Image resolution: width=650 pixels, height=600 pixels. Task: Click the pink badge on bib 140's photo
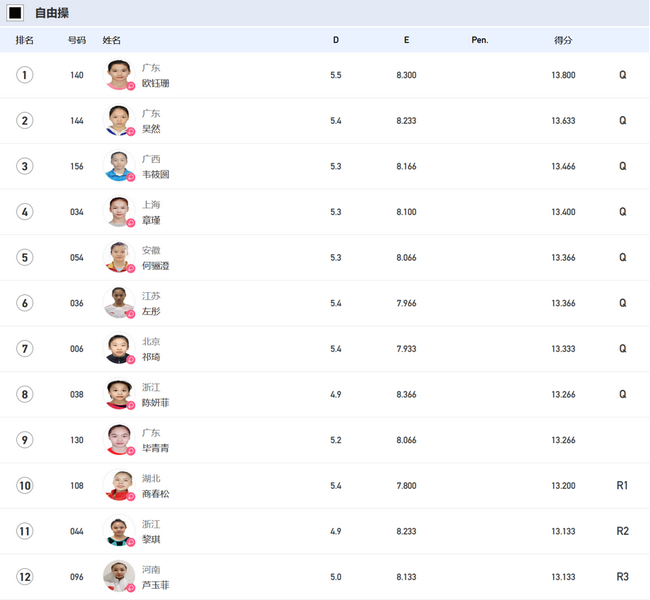(131, 86)
